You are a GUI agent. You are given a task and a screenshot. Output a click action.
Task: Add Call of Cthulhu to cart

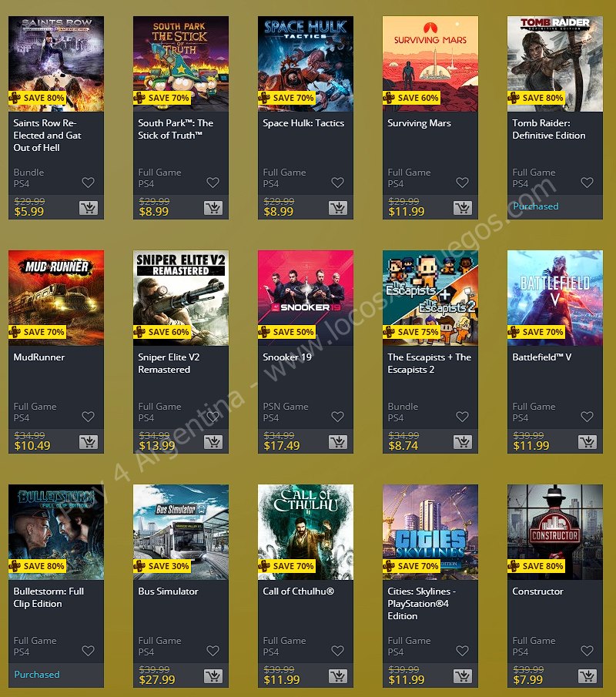338,676
